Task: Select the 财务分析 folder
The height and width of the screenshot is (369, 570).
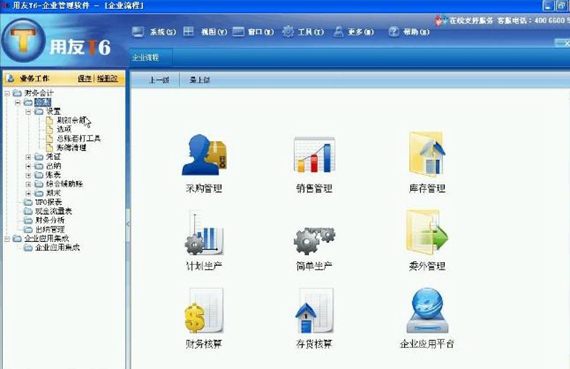Action: click(x=50, y=220)
